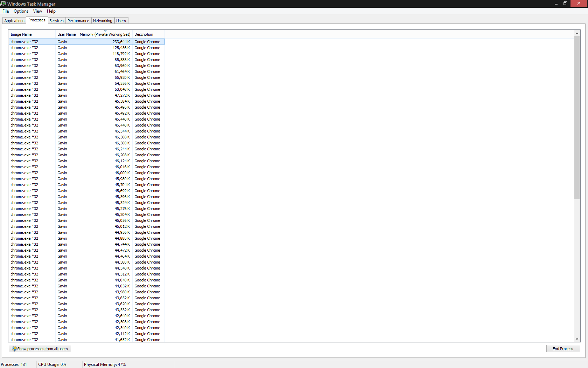Click the End Process button
Image resolution: width=588 pixels, height=368 pixels.
coord(563,349)
